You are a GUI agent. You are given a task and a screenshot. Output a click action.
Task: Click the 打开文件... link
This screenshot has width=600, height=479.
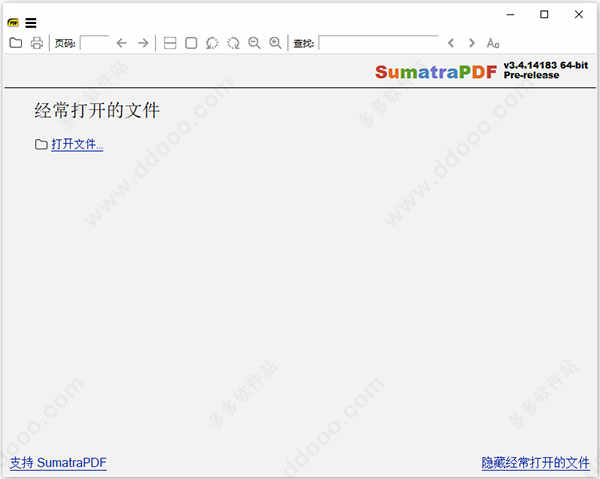77,144
